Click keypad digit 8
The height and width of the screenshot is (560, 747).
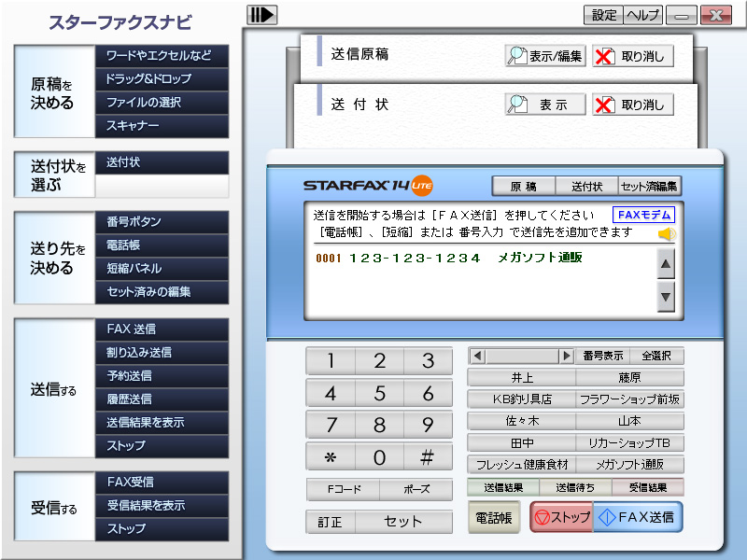tap(380, 426)
